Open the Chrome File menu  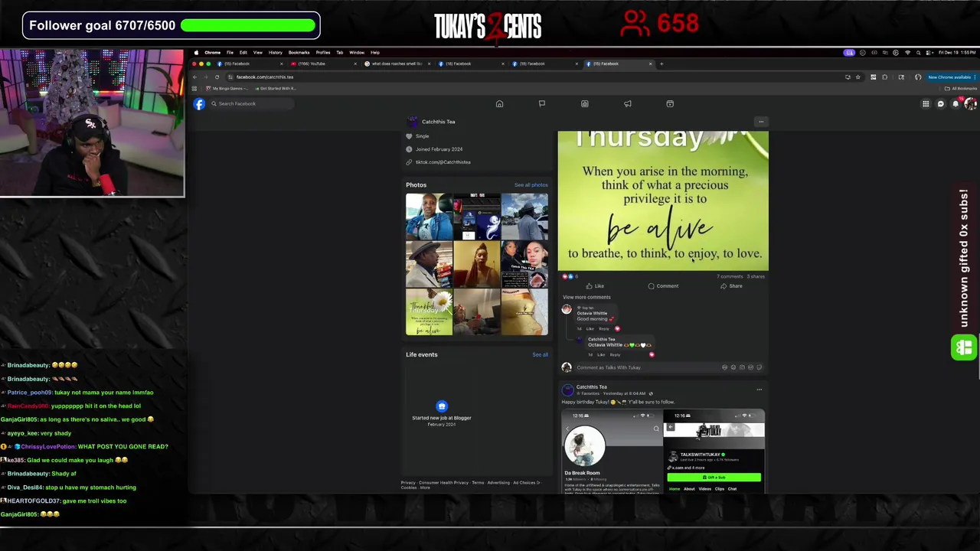pyautogui.click(x=230, y=53)
